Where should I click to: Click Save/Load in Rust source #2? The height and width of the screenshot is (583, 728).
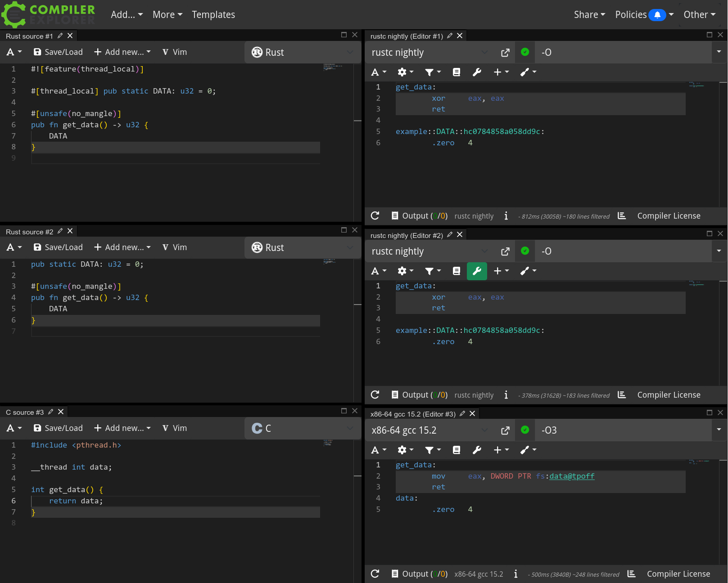click(58, 247)
